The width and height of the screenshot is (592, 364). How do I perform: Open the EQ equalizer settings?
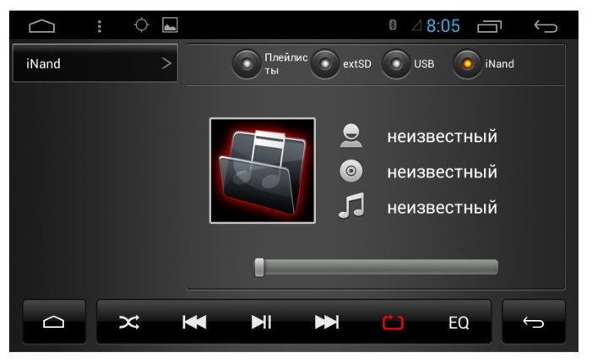(x=459, y=323)
